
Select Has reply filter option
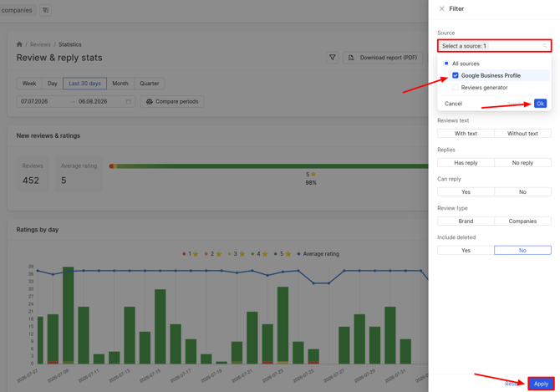coord(466,162)
